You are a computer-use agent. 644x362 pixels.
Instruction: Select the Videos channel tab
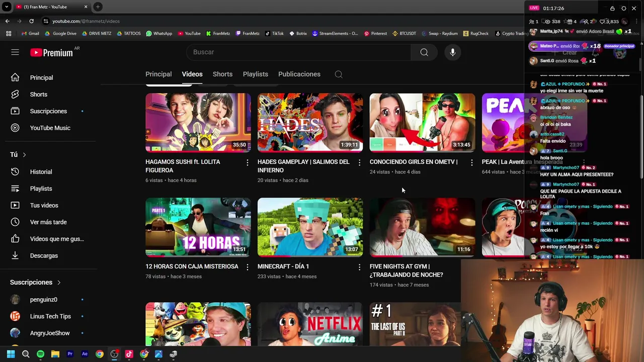click(x=192, y=74)
